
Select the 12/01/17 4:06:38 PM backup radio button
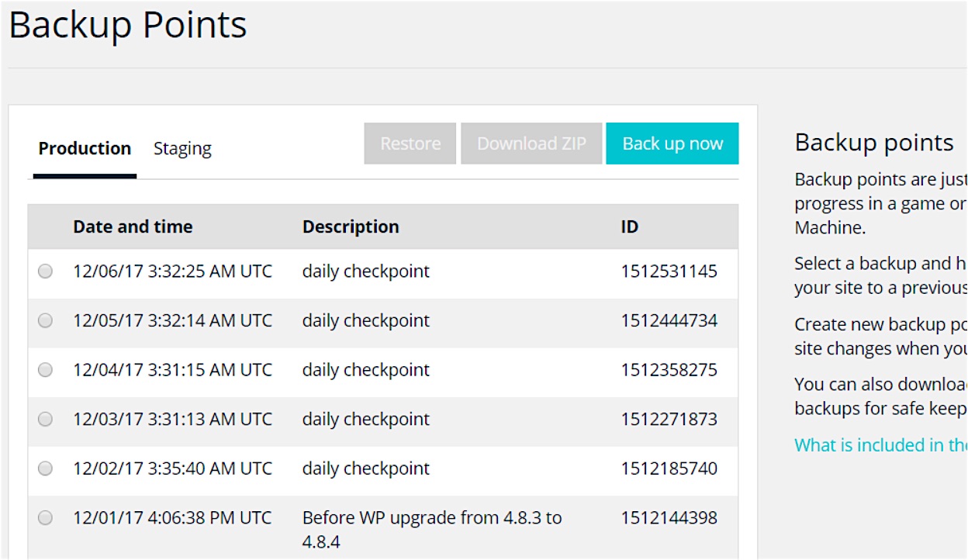pyautogui.click(x=46, y=517)
